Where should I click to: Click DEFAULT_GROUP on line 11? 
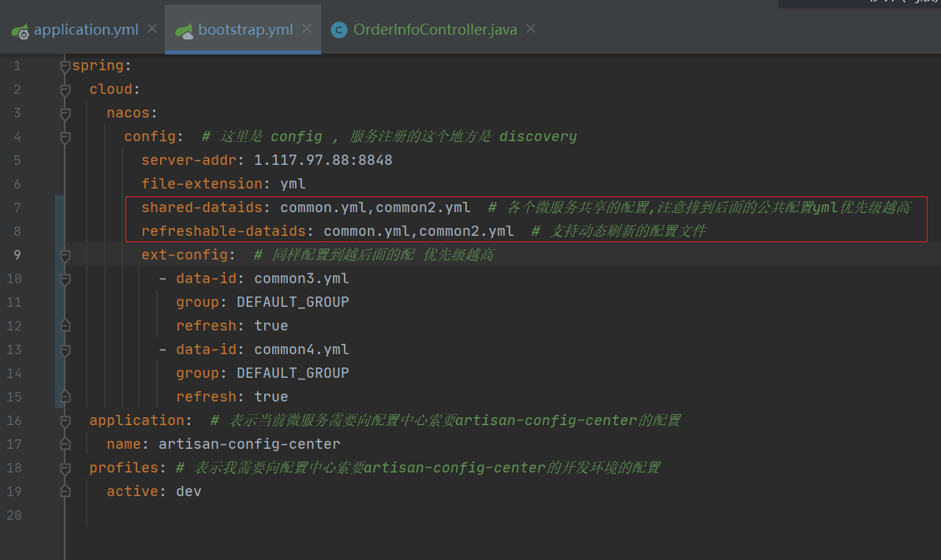click(x=293, y=302)
